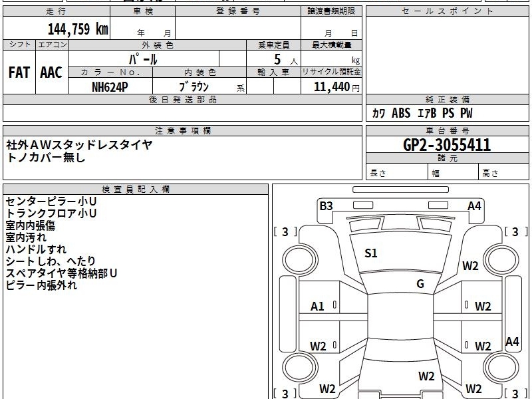Click the 後日発送部品 header
Image resolution: width=532 pixels, height=399 pixels.
[x=182, y=99]
